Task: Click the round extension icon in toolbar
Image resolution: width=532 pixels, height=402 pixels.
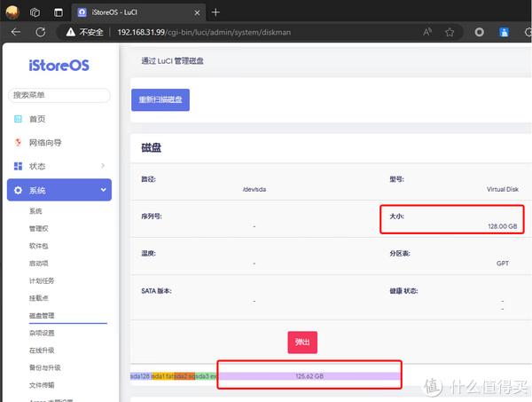Action: tap(479, 32)
